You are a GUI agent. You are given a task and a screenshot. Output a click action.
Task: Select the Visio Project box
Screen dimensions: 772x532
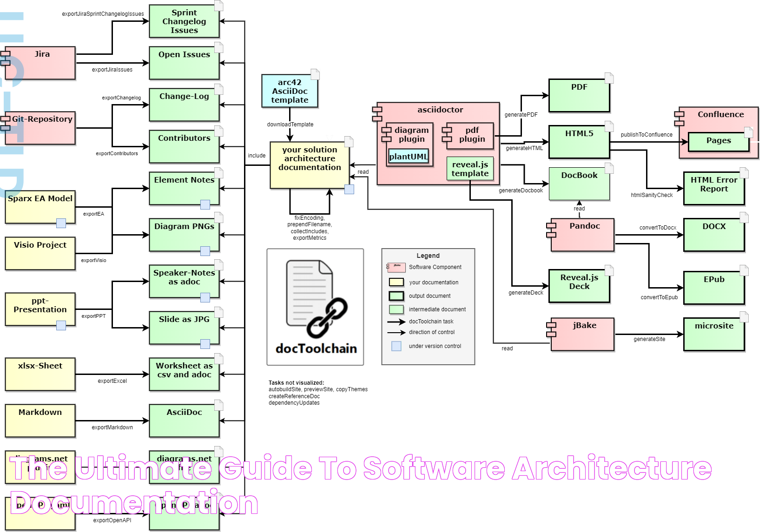tap(40, 254)
